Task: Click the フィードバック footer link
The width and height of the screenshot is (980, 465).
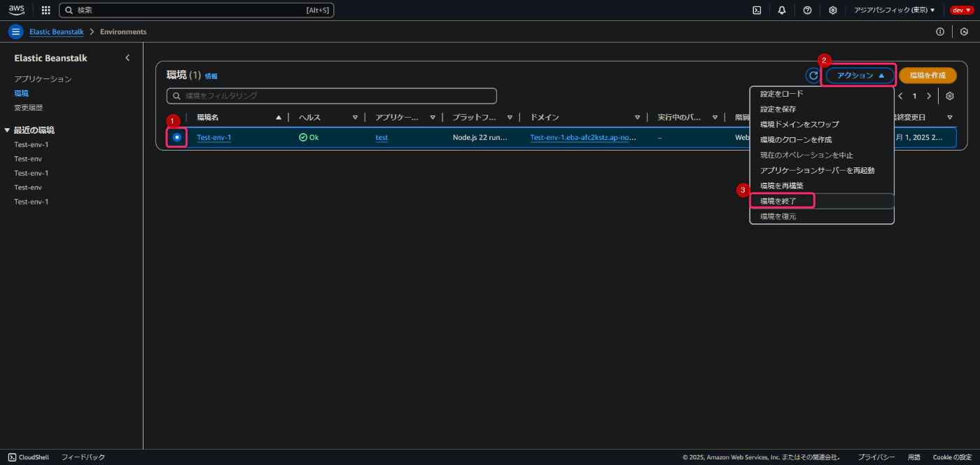Action: [x=83, y=457]
